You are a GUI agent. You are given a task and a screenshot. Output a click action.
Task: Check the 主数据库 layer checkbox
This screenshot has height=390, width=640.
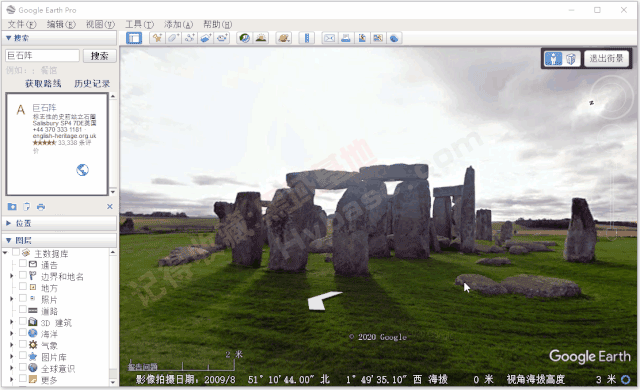click(x=16, y=253)
